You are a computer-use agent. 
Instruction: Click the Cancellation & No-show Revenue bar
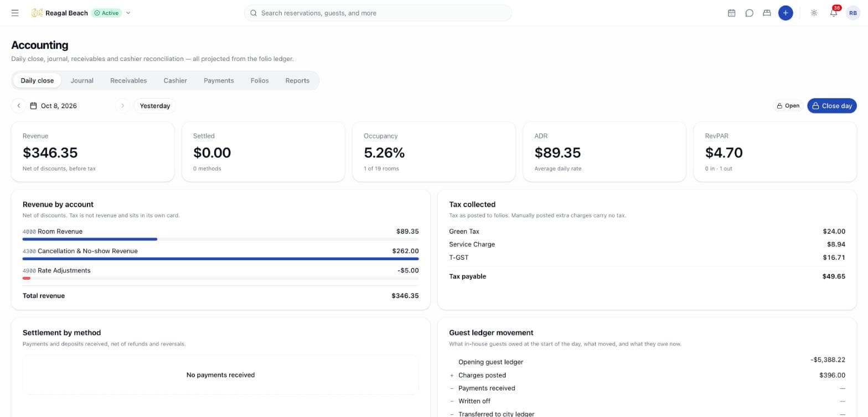click(220, 259)
